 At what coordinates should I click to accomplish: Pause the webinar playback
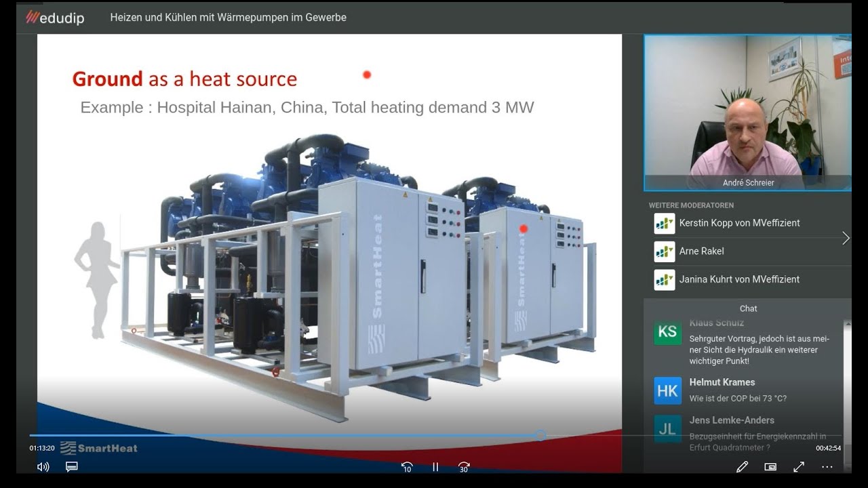pos(436,467)
